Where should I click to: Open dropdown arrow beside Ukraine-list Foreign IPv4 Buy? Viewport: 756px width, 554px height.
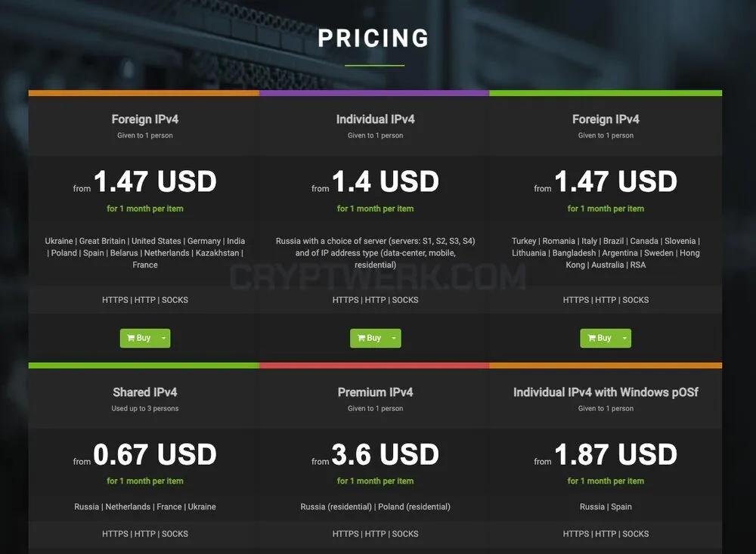point(164,338)
